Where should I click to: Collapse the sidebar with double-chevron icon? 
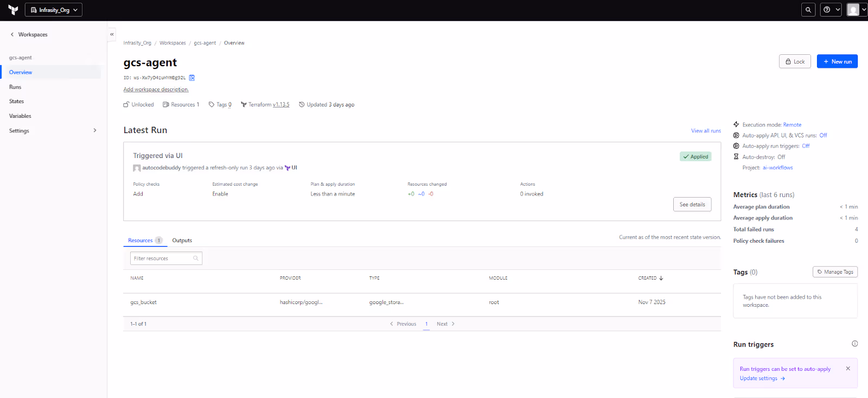(x=112, y=34)
